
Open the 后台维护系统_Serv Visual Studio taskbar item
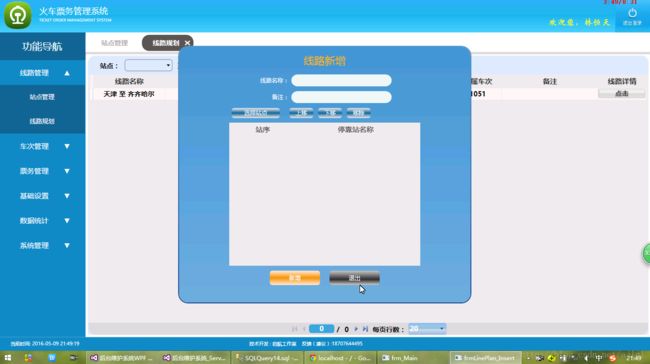coord(195,358)
